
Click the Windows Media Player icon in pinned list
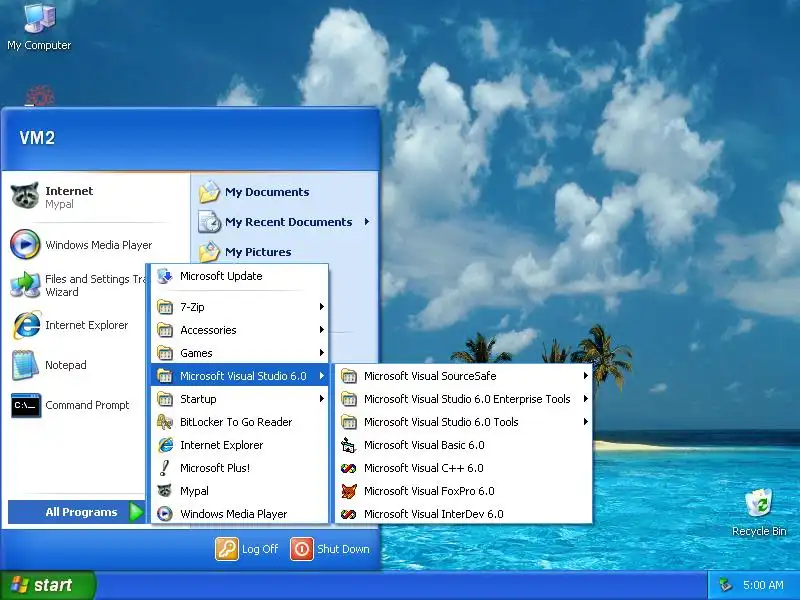coord(25,244)
